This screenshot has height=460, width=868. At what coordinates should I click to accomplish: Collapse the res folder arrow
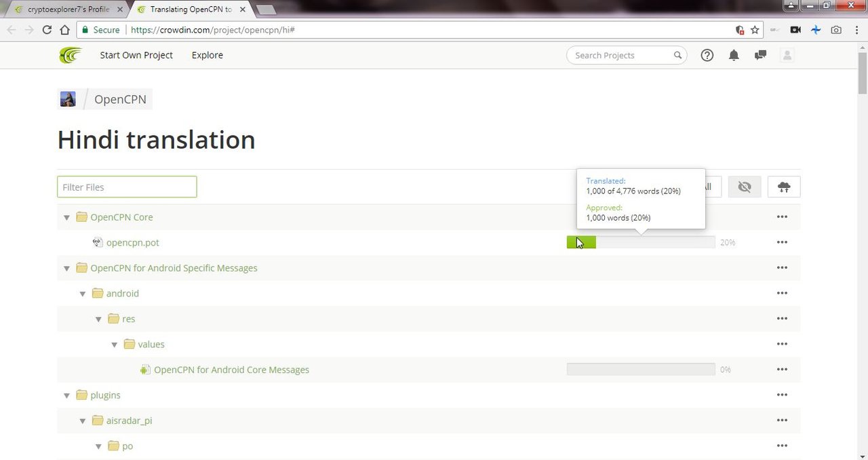point(98,320)
